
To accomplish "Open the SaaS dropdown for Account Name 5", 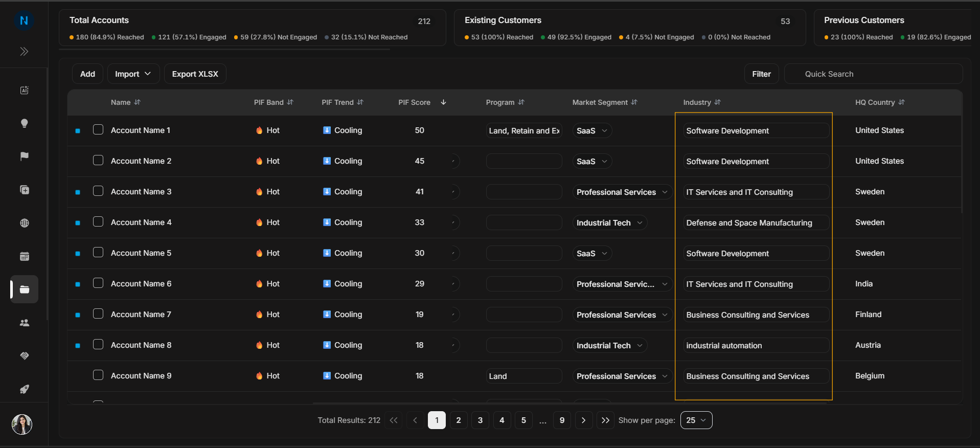I will click(592, 254).
